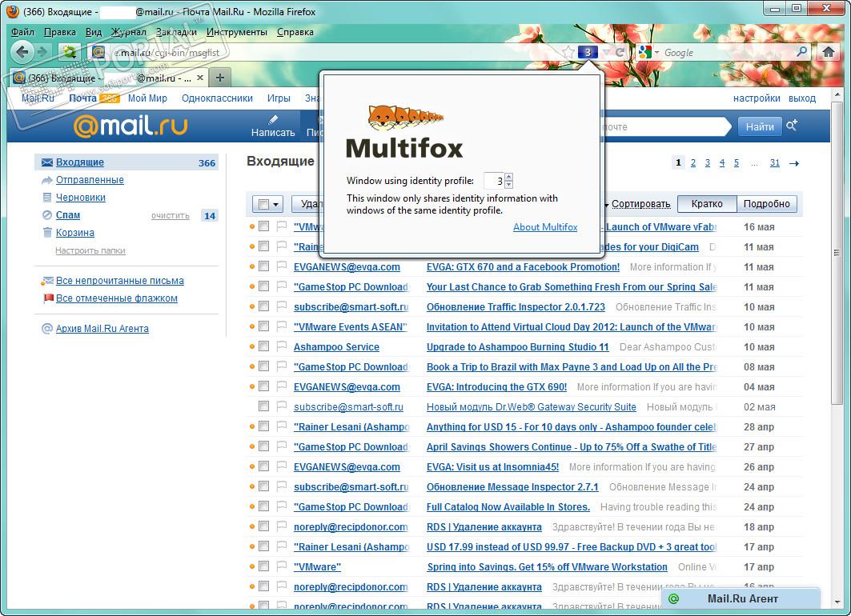This screenshot has width=851, height=616.
Task: Click the page vertical scrollbar thumb
Action: coord(837,252)
